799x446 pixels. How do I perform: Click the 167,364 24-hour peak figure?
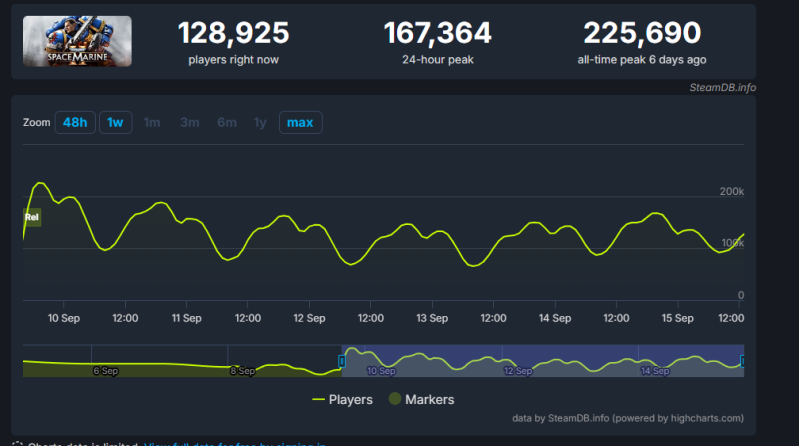(438, 33)
